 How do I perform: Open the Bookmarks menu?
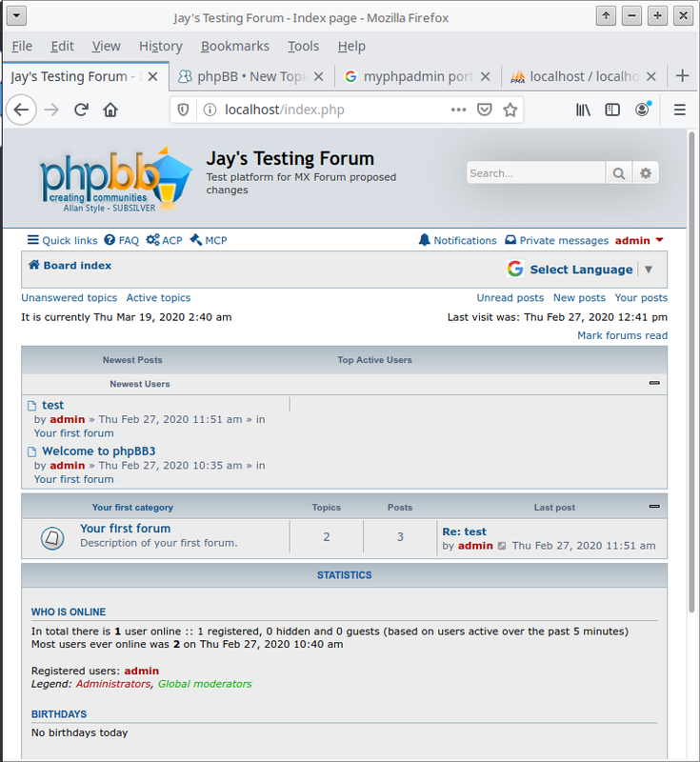tap(235, 46)
